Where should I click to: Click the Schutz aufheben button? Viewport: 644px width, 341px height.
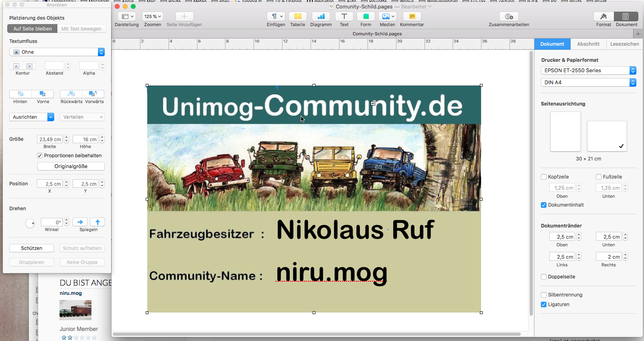tap(82, 248)
